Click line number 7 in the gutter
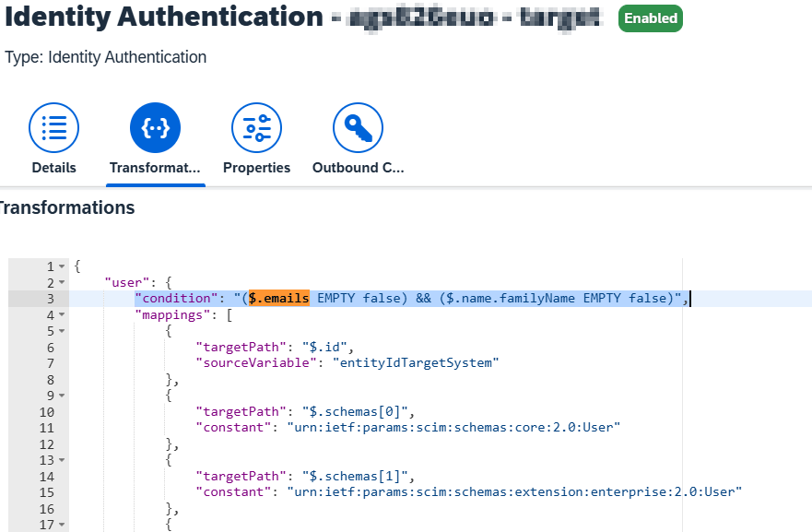This screenshot has width=812, height=532. click(51, 363)
